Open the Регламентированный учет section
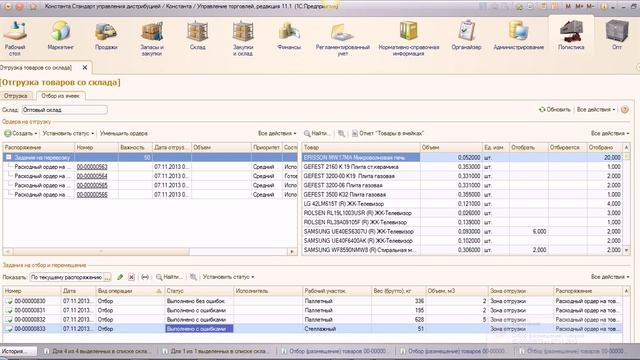Viewport: 640px width, 360px height. tap(342, 38)
